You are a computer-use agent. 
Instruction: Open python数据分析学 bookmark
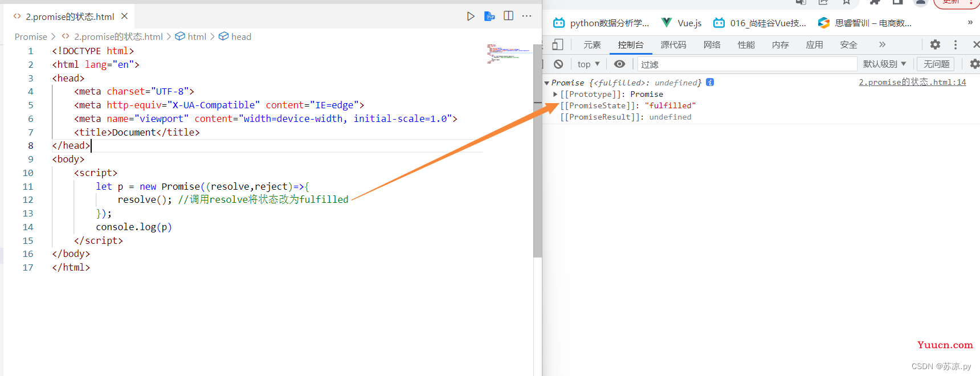601,23
